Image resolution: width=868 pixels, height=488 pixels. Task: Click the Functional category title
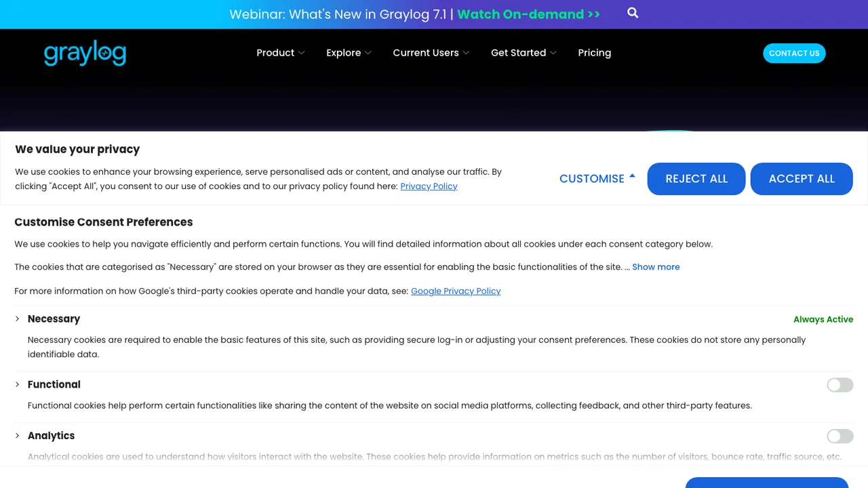point(54,384)
